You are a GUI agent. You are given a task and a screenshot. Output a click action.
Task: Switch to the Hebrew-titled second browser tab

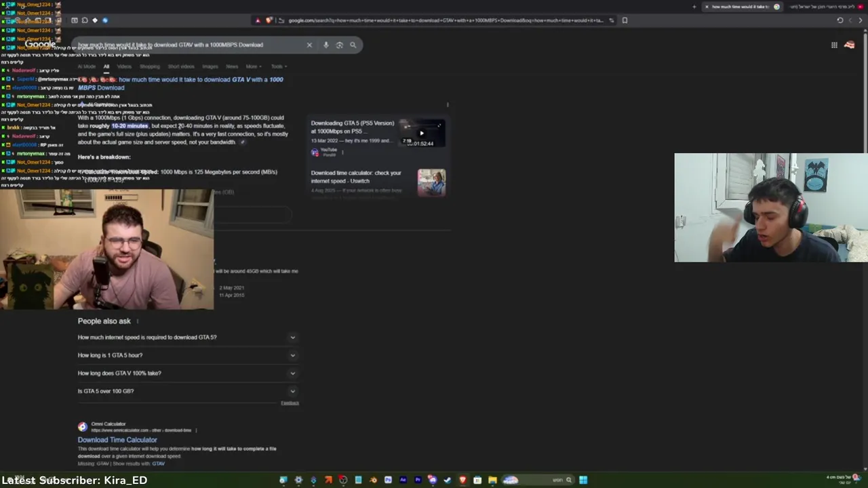pos(824,7)
